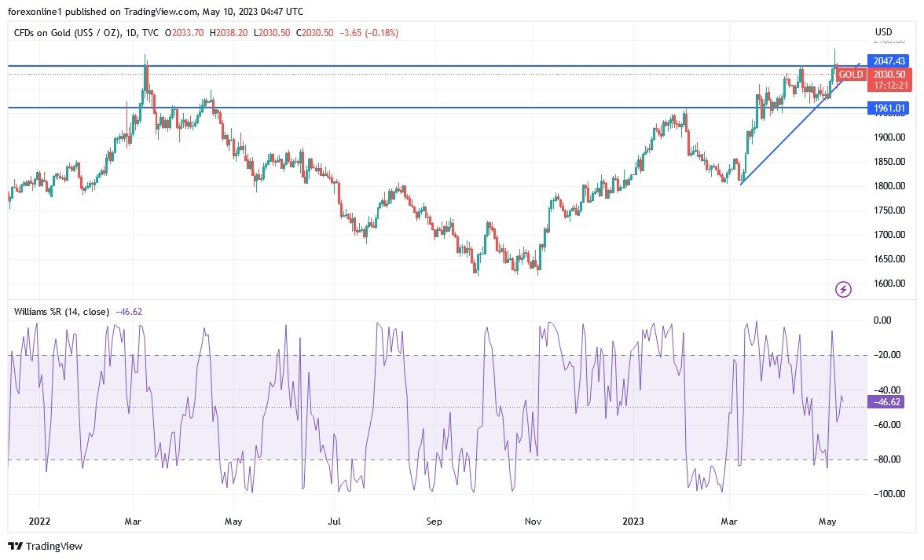
Task: Click the red GOLD symbol tag
Action: pyautogui.click(x=850, y=75)
